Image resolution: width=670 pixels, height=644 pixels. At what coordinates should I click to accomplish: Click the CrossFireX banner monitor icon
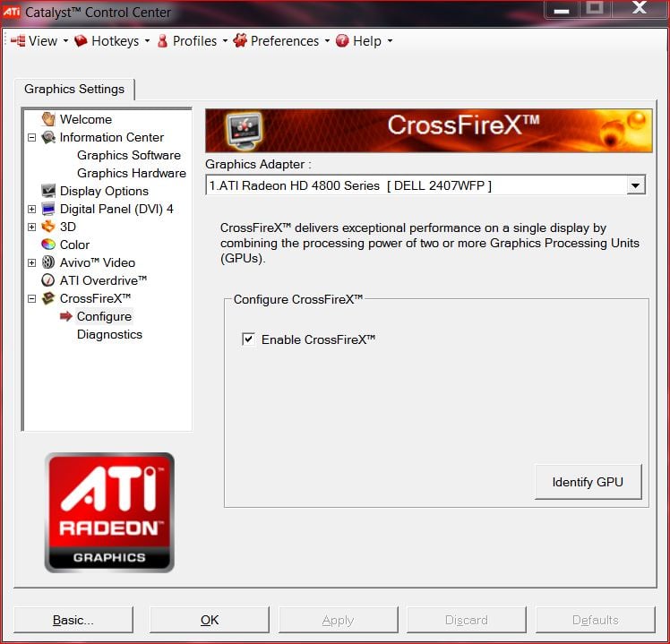click(x=244, y=130)
